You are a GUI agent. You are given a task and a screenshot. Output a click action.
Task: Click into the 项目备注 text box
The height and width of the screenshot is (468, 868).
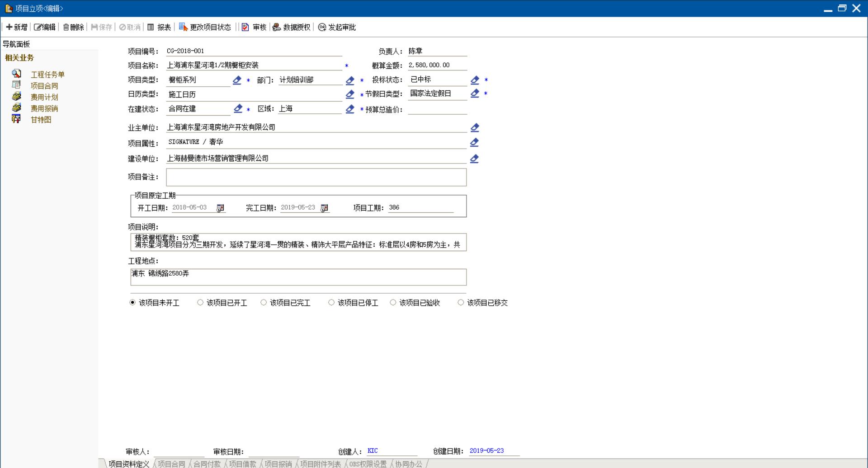tap(316, 177)
